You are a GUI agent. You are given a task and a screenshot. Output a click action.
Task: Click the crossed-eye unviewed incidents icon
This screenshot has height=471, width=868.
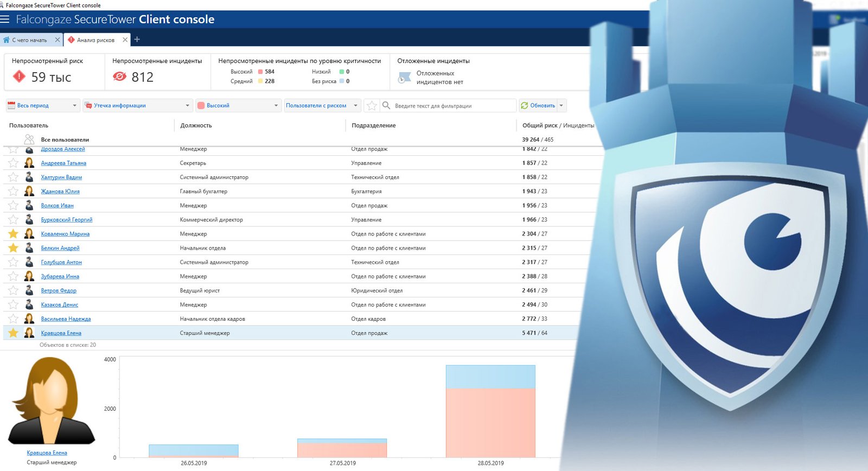click(119, 77)
